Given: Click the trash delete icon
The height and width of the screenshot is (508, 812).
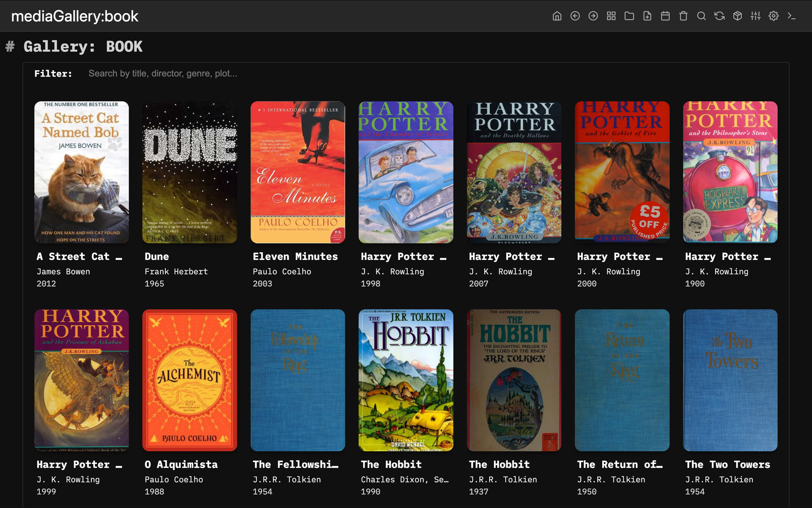Looking at the screenshot, I should pos(683,16).
